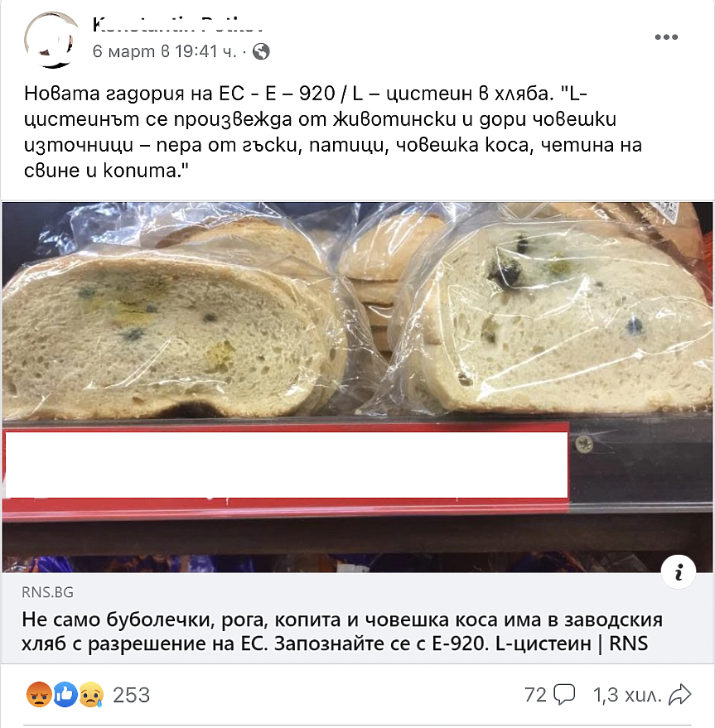Viewport: 715px width, 728px height.
Task: Click the comment speech bubble icon
Action: click(x=564, y=695)
